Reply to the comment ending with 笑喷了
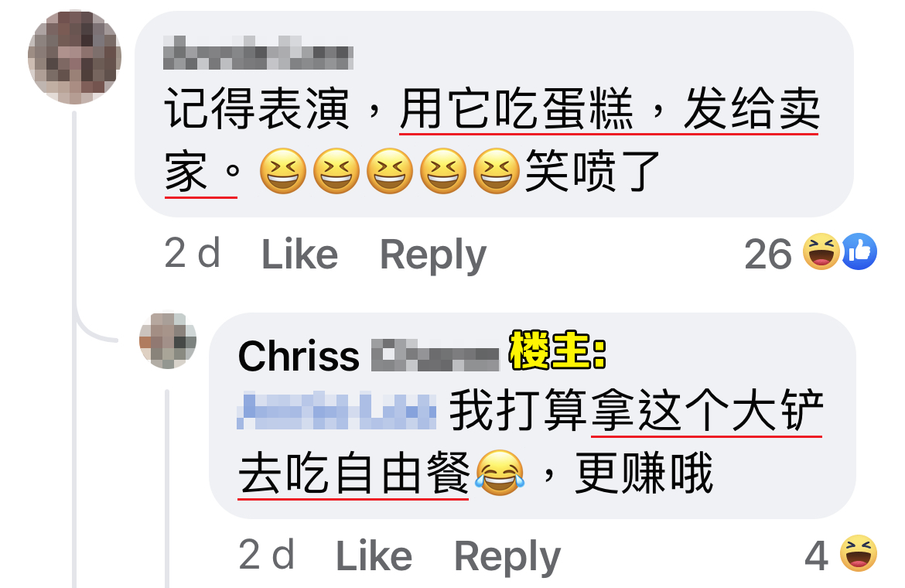905x588 pixels. 433,255
